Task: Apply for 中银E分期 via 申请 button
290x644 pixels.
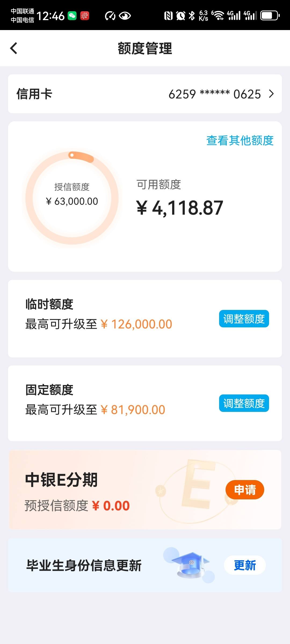Action: [245, 490]
